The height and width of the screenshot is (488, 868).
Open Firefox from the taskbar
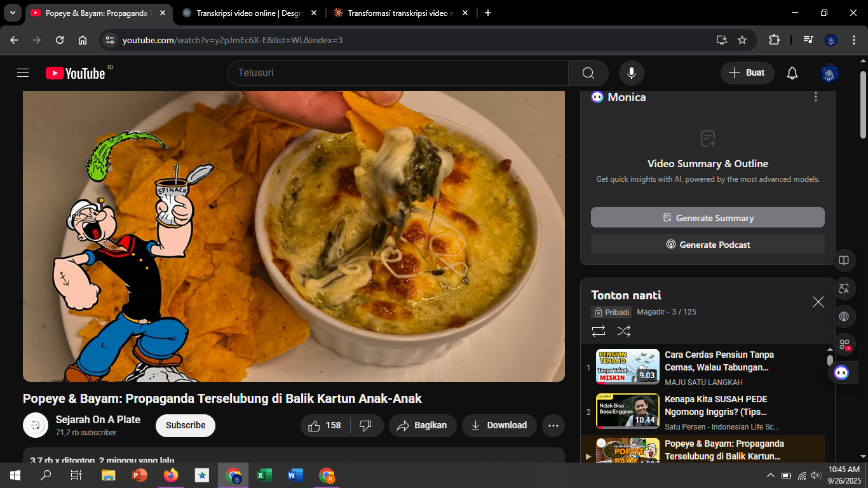171,475
